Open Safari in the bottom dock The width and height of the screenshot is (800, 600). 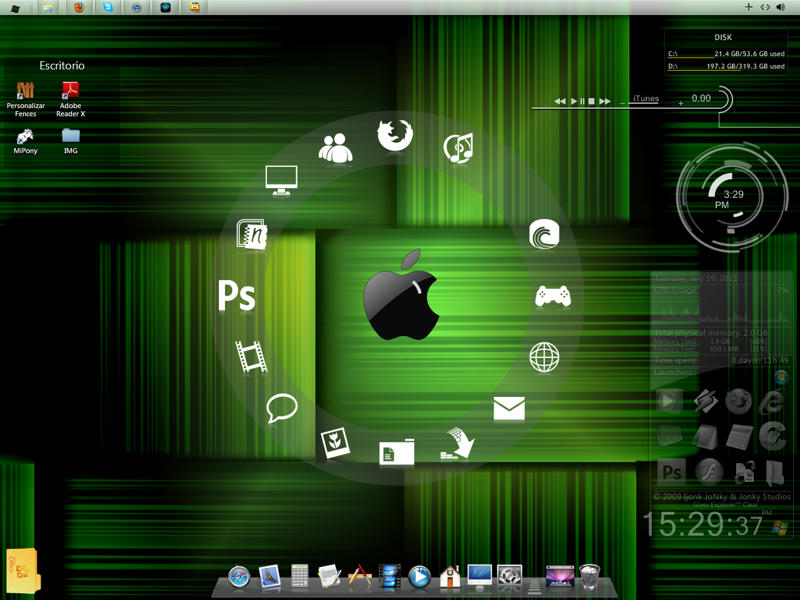[x=239, y=577]
